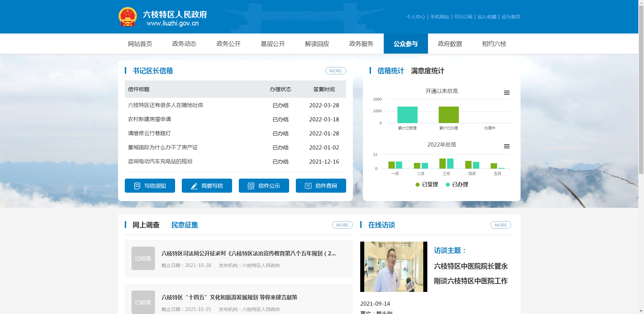Switch to the 满意度统计 tab
This screenshot has width=644, height=314.
click(x=427, y=71)
